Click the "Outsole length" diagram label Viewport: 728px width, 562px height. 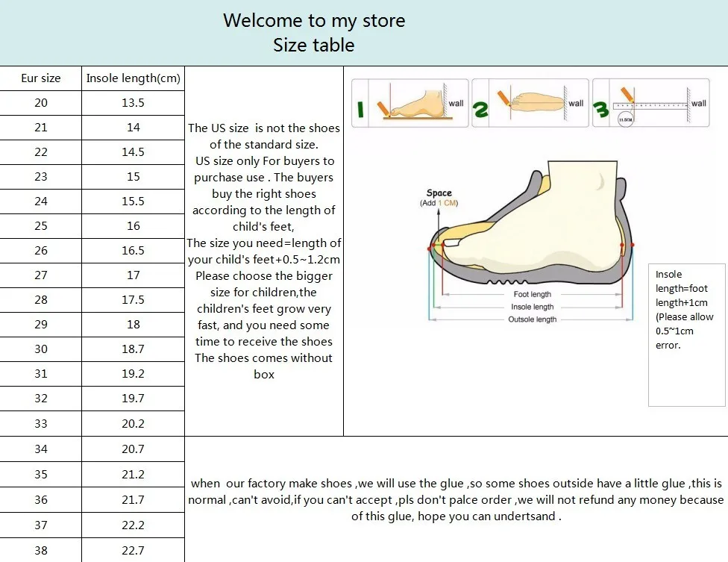533,319
